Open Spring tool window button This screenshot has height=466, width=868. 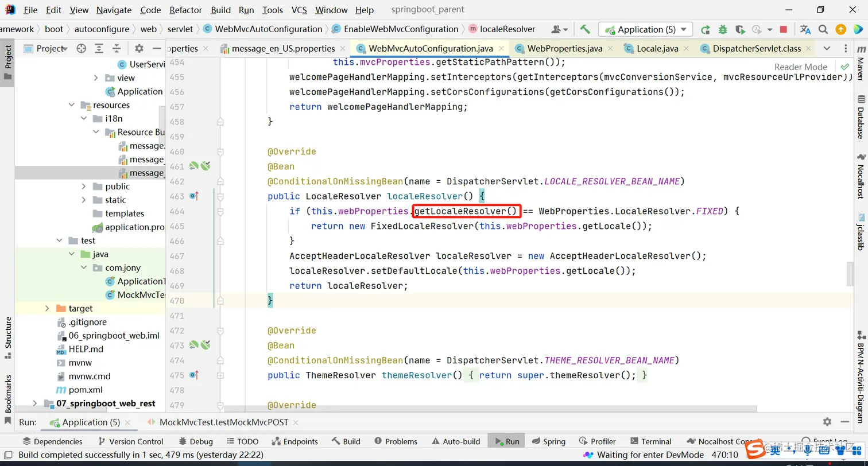point(549,441)
